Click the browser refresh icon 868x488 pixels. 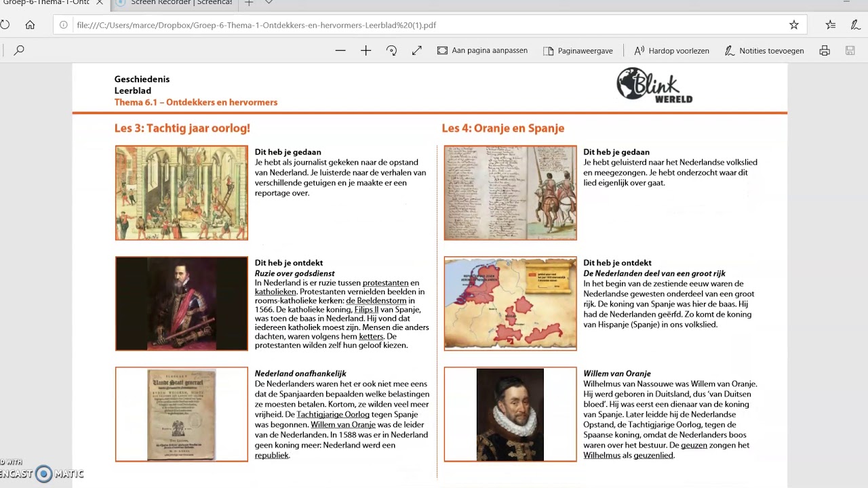4,25
